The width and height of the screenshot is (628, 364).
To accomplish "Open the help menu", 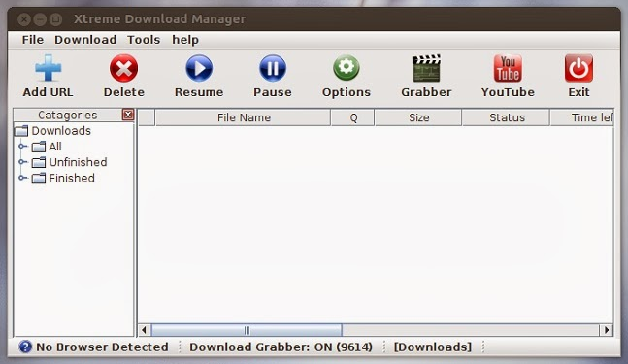I will click(x=185, y=40).
